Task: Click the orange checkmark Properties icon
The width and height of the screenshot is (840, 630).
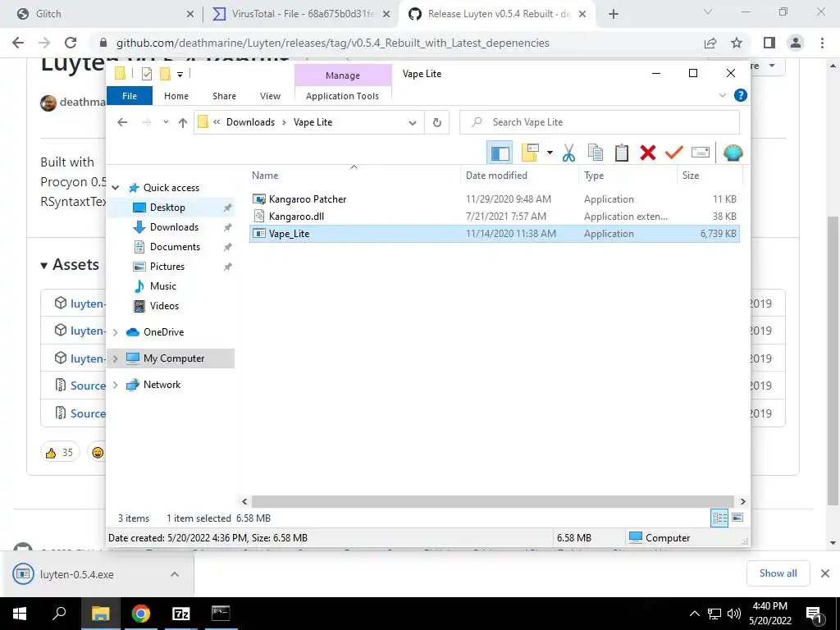Action: [x=674, y=153]
